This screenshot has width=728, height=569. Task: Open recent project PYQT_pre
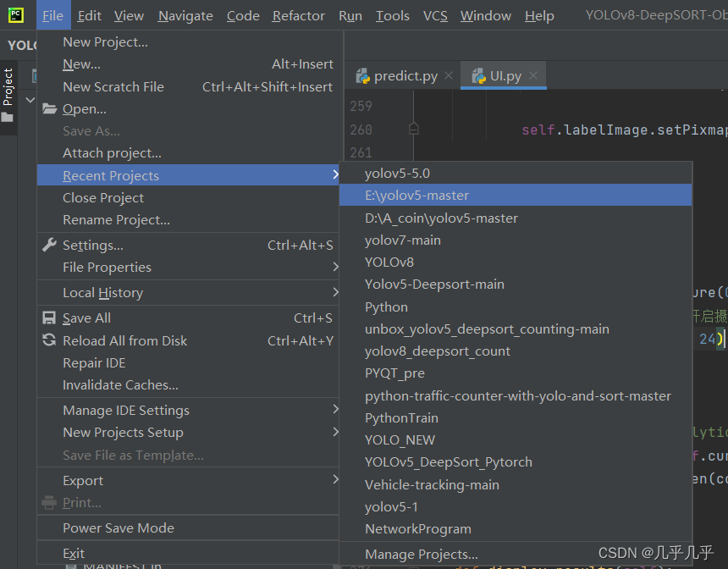click(516, 373)
